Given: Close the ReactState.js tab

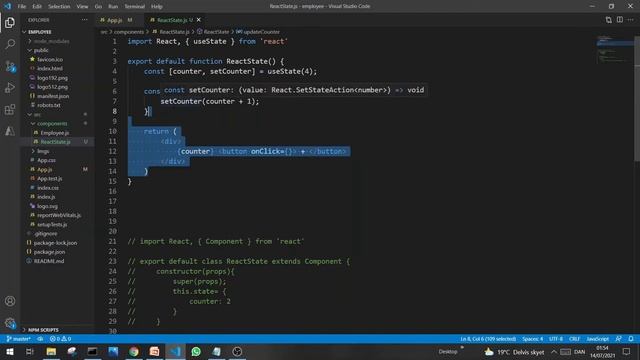Looking at the screenshot, I should [199, 20].
